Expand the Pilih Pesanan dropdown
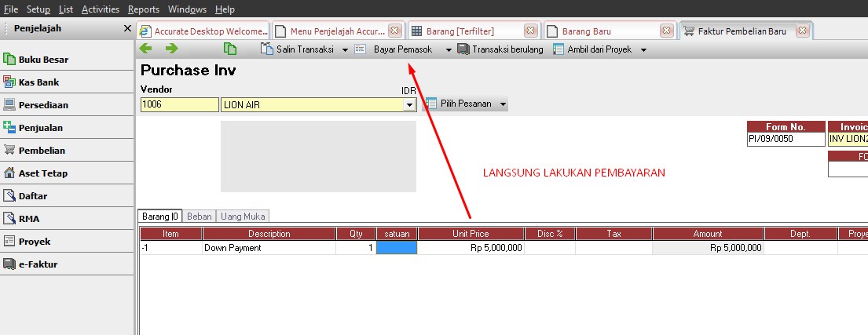Screen dimensions: 868x335 (x=503, y=104)
